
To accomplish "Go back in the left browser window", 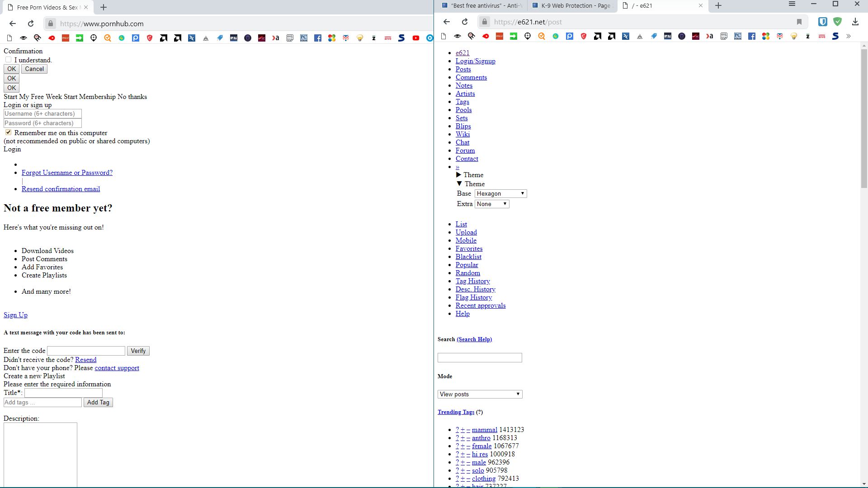I will (x=13, y=23).
